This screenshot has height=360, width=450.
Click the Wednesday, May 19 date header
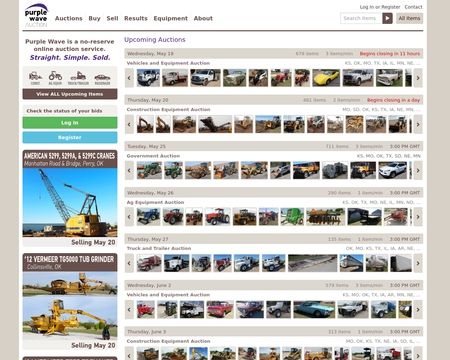pyautogui.click(x=150, y=54)
